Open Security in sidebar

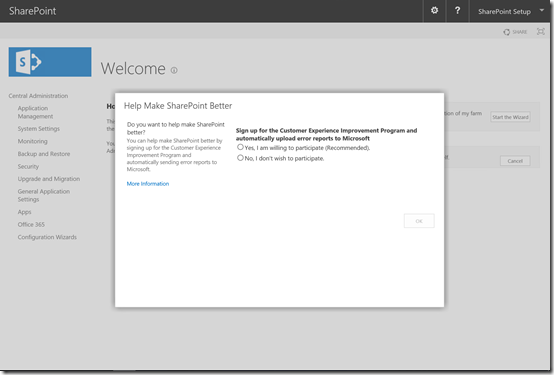[28, 166]
